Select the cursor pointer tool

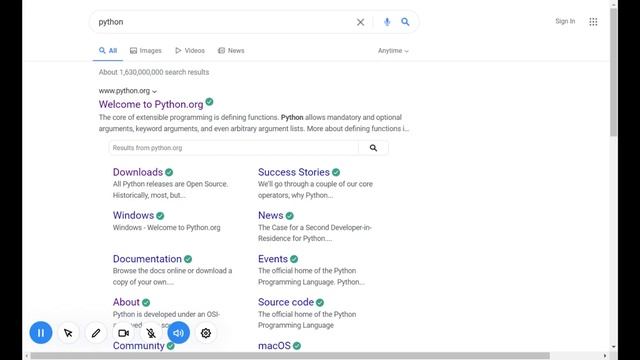pyautogui.click(x=68, y=333)
